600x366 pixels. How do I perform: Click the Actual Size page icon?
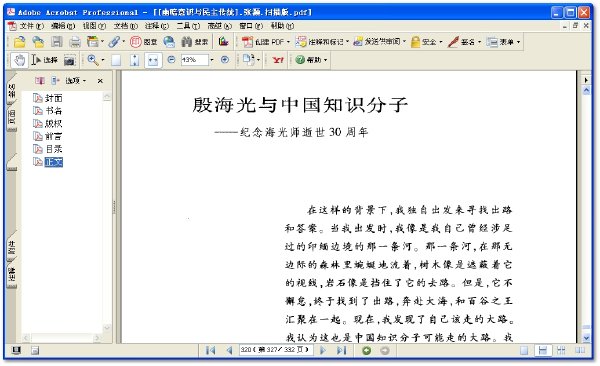click(116, 60)
